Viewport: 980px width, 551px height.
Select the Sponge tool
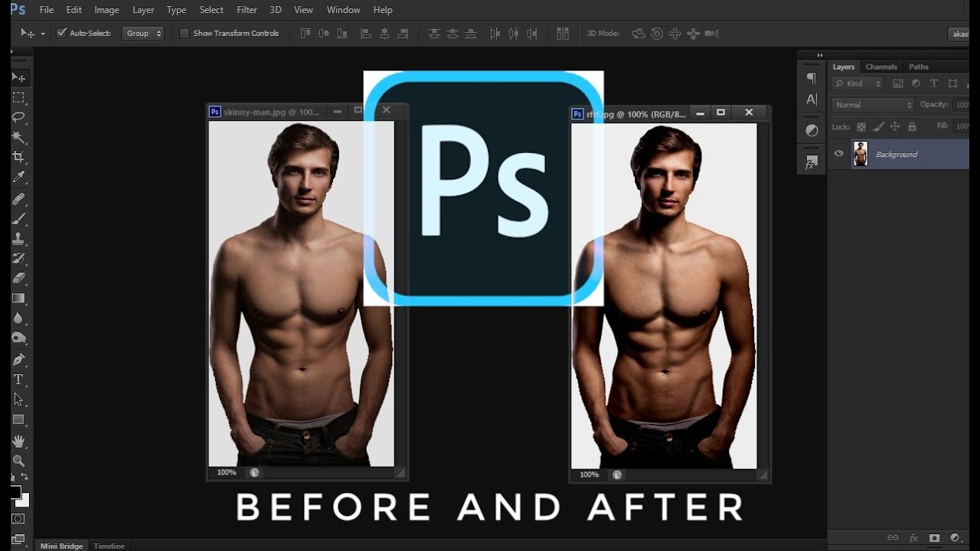(18, 338)
